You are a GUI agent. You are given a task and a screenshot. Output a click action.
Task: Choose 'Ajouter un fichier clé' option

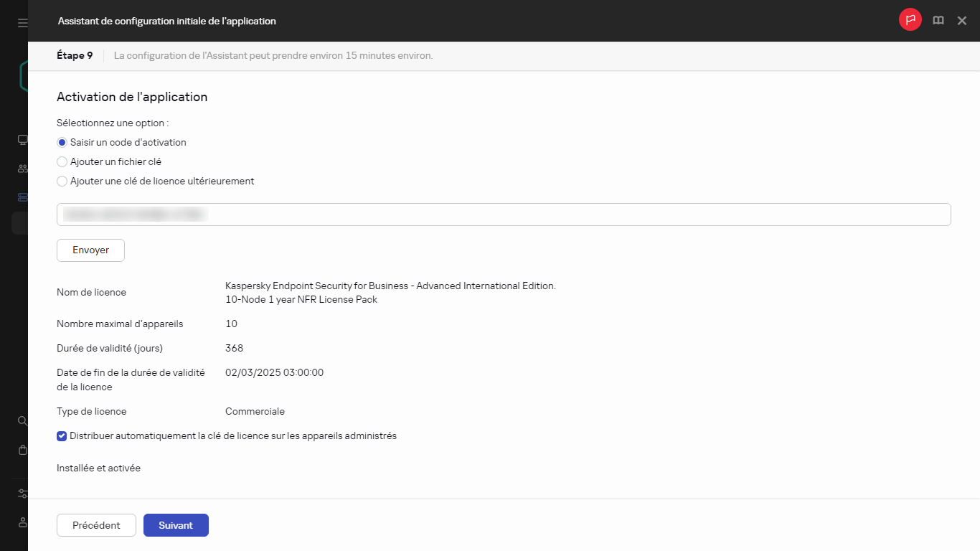62,161
